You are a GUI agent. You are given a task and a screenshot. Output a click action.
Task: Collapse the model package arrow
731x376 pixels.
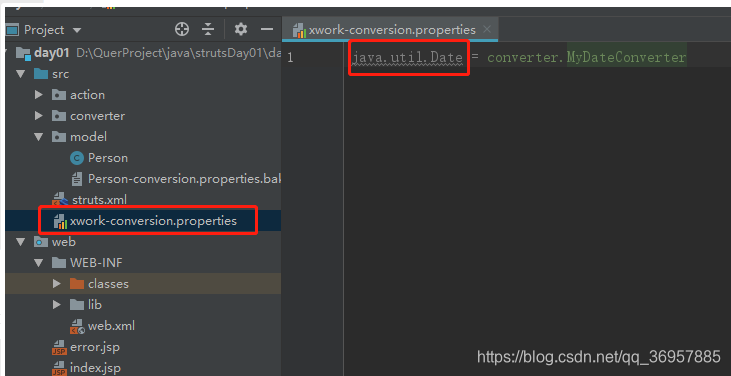39,137
